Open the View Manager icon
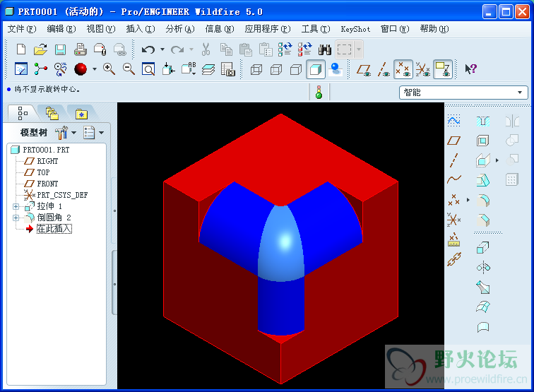The image size is (534, 392). point(228,69)
